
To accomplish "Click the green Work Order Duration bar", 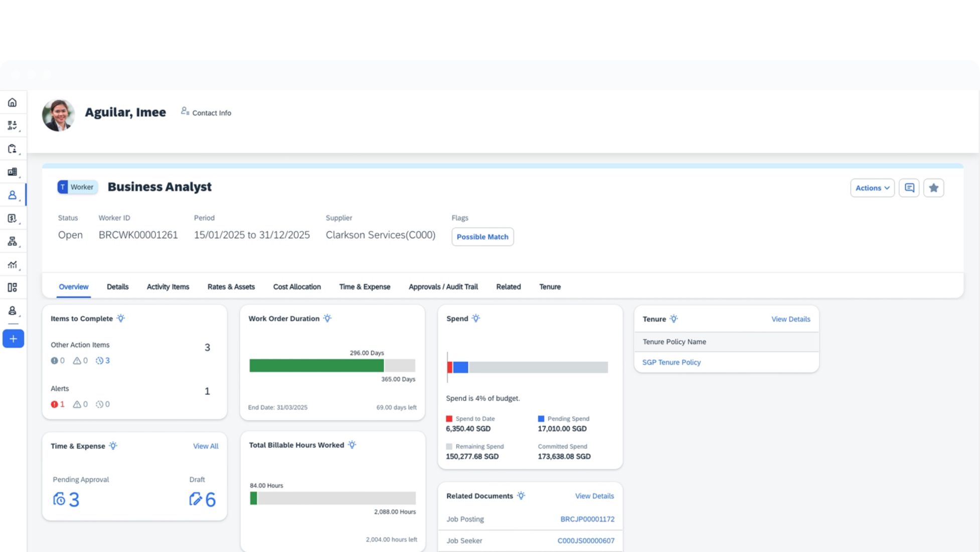I will pyautogui.click(x=316, y=365).
